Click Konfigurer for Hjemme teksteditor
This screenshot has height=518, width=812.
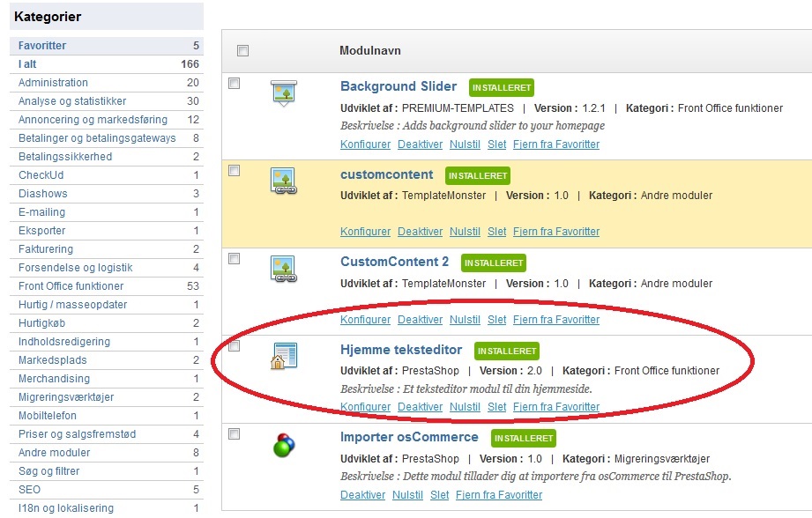366,407
